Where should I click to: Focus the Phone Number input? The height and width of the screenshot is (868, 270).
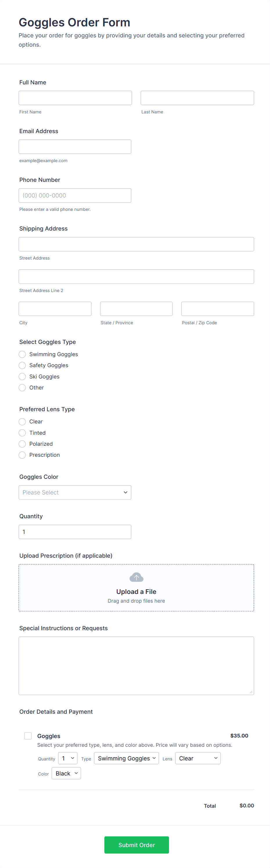tap(75, 195)
